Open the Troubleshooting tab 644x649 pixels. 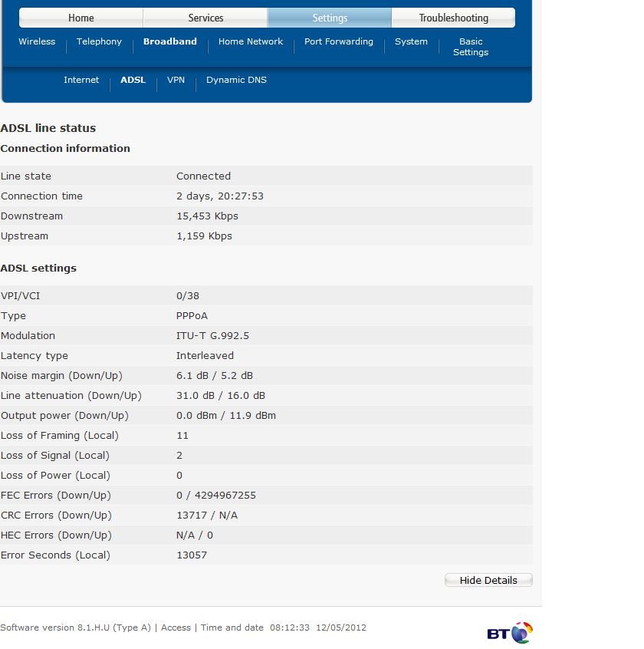pos(453,18)
